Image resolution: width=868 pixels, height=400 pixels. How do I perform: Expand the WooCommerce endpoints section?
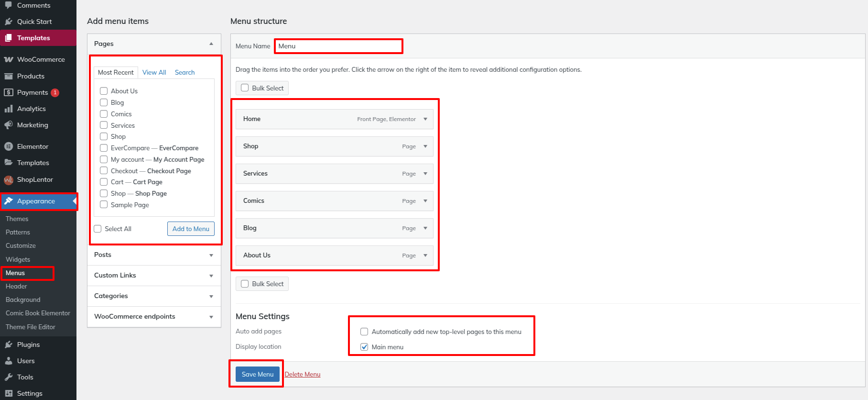click(211, 317)
